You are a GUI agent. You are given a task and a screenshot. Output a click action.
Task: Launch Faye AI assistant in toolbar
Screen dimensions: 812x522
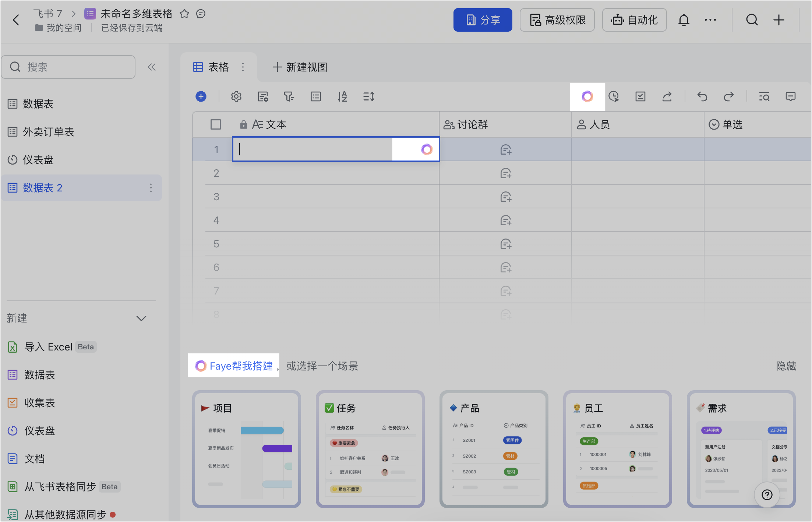587,96
